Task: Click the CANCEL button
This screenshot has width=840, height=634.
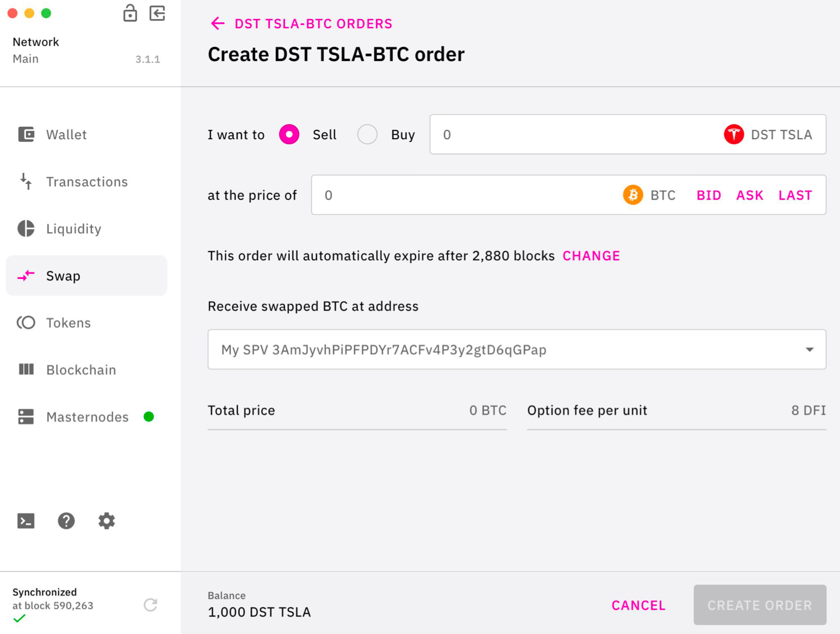Action: 639,605
